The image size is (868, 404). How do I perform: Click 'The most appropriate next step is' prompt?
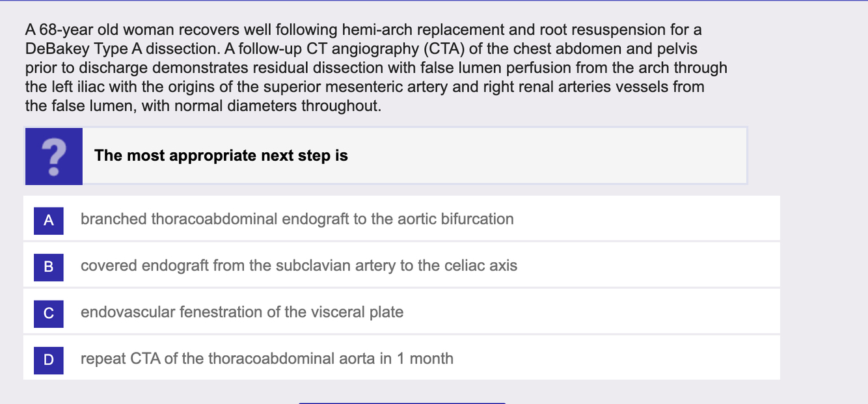coord(221,156)
